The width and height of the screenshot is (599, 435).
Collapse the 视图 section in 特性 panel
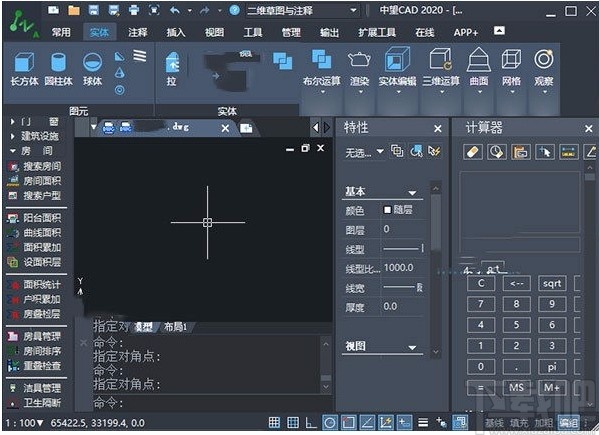[412, 347]
